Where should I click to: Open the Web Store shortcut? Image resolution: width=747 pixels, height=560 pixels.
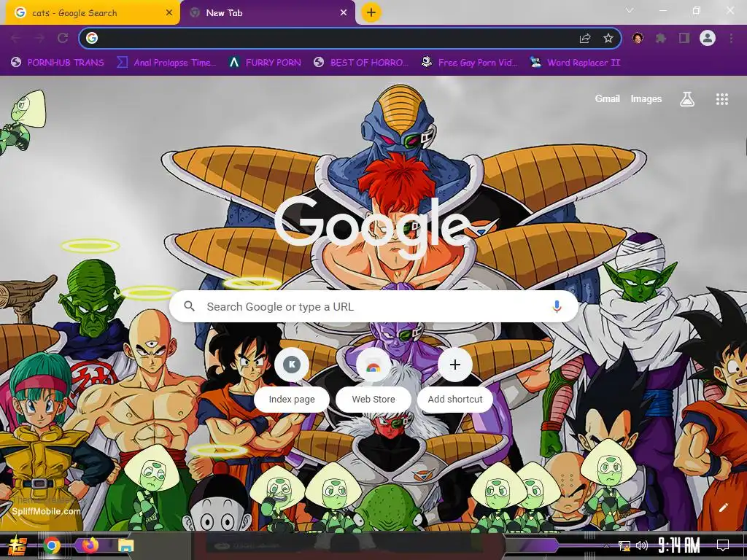pos(373,379)
